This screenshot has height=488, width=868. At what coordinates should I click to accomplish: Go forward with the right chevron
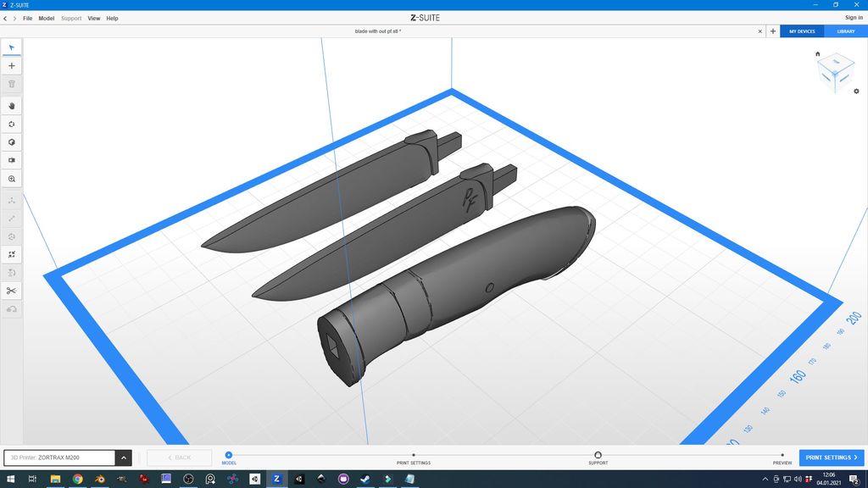15,19
